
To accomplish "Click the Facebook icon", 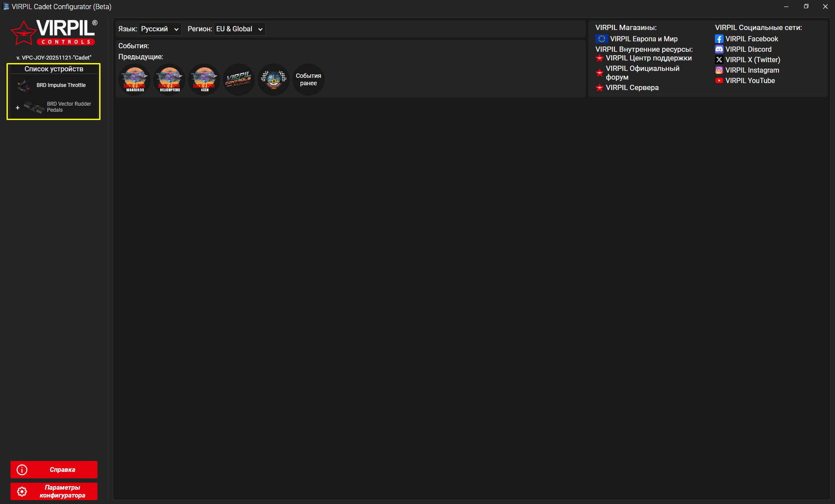I will click(x=719, y=39).
